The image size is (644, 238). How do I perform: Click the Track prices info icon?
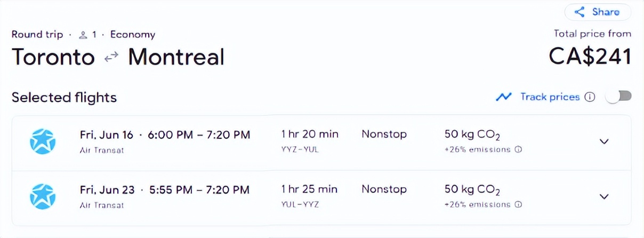590,97
